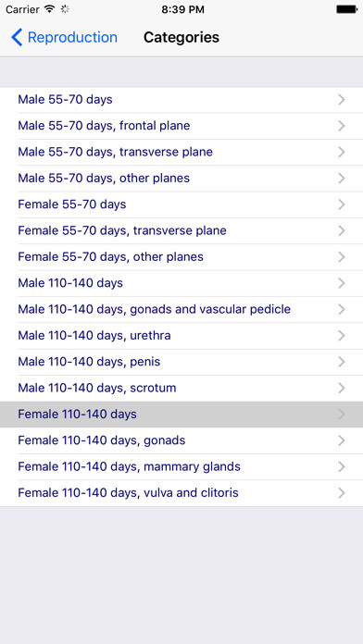Screen dimensions: 363x644
Task: Tap the back arrow chevron icon
Action: [17, 37]
